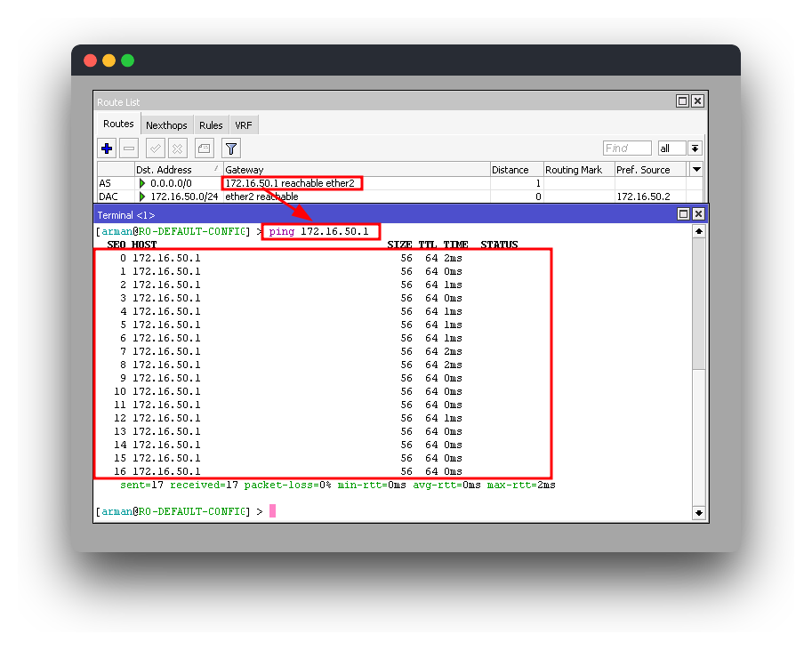Click the Comment icon in route toolbar

(x=205, y=148)
